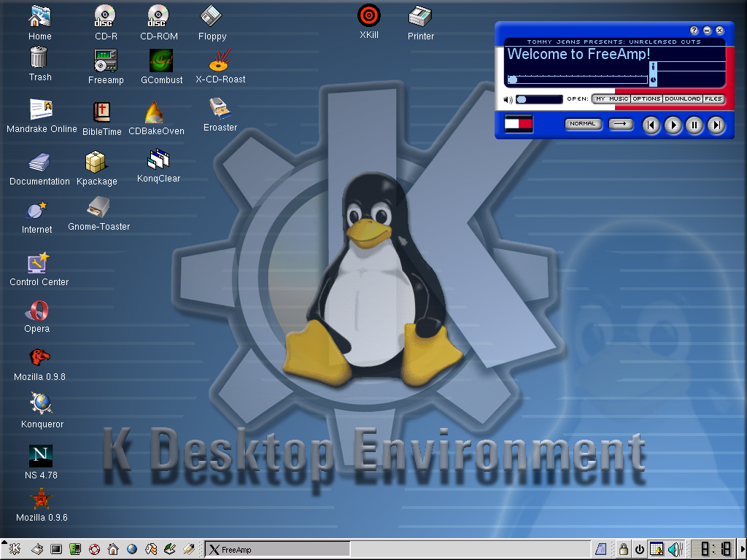
Task: Click the Tommy Hilfiger flag logo in FreeAmp
Action: pyautogui.click(x=519, y=124)
